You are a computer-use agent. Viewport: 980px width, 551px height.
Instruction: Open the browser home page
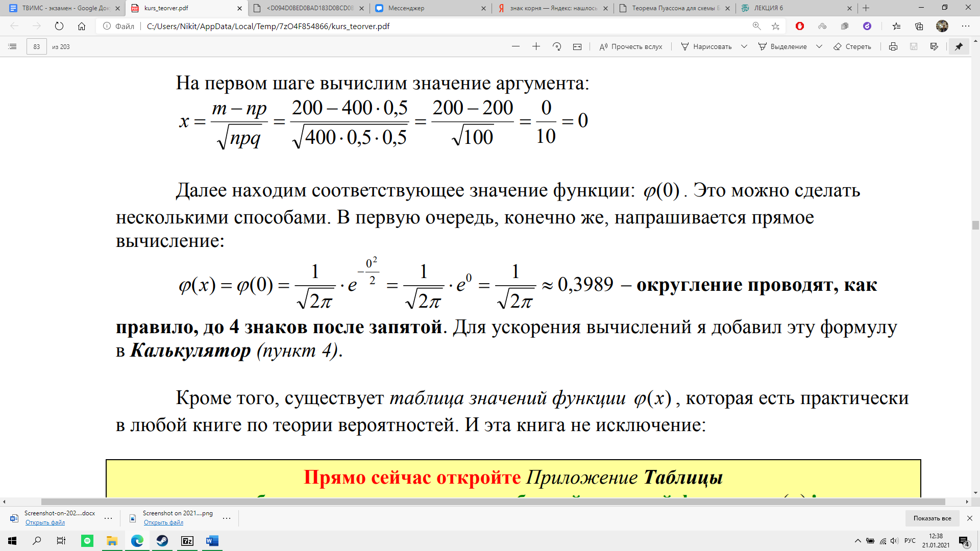pyautogui.click(x=82, y=26)
